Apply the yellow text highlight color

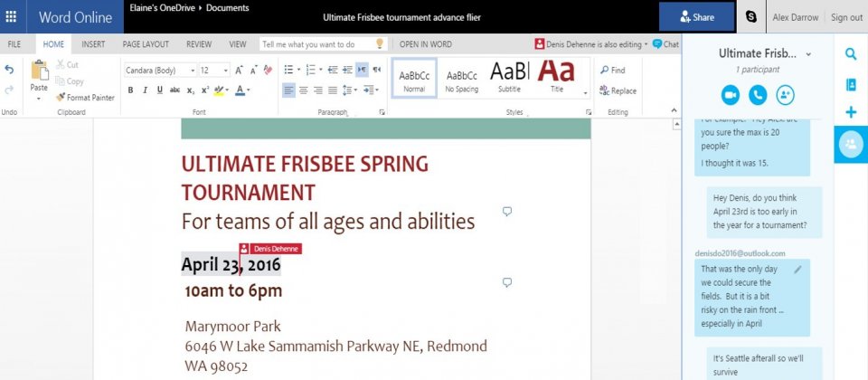click(x=219, y=90)
